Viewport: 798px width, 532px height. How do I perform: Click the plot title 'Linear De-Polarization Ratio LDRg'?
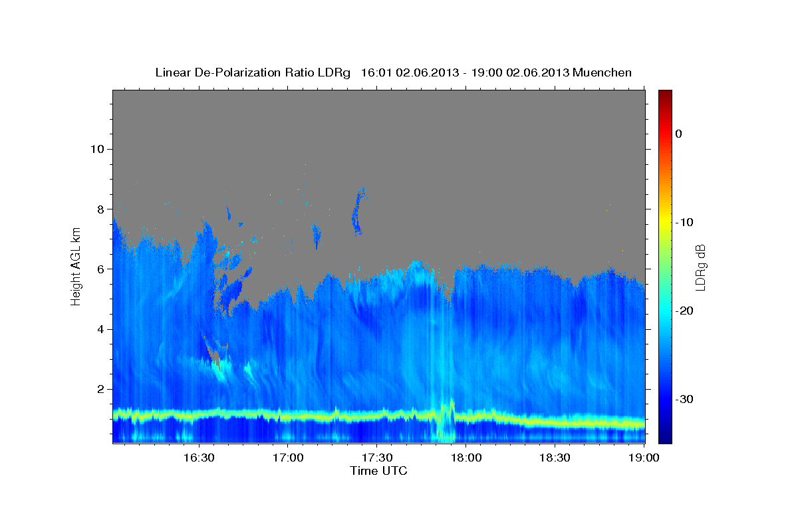coord(252,72)
